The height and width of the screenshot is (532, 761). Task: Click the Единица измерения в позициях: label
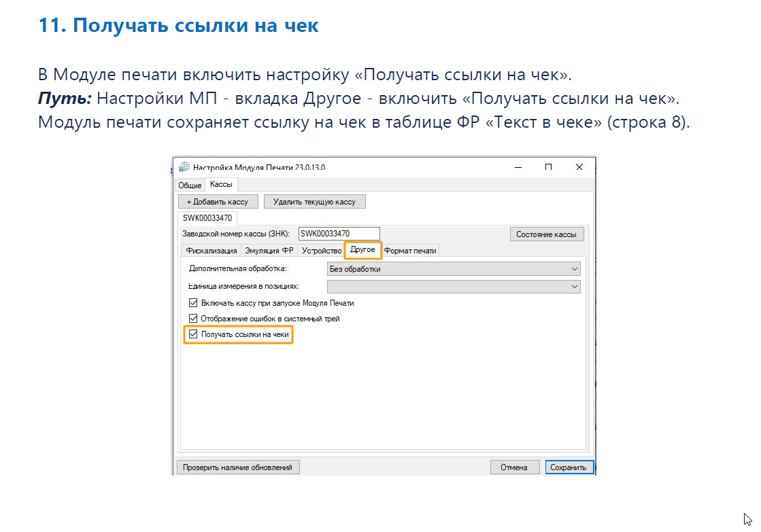click(243, 287)
